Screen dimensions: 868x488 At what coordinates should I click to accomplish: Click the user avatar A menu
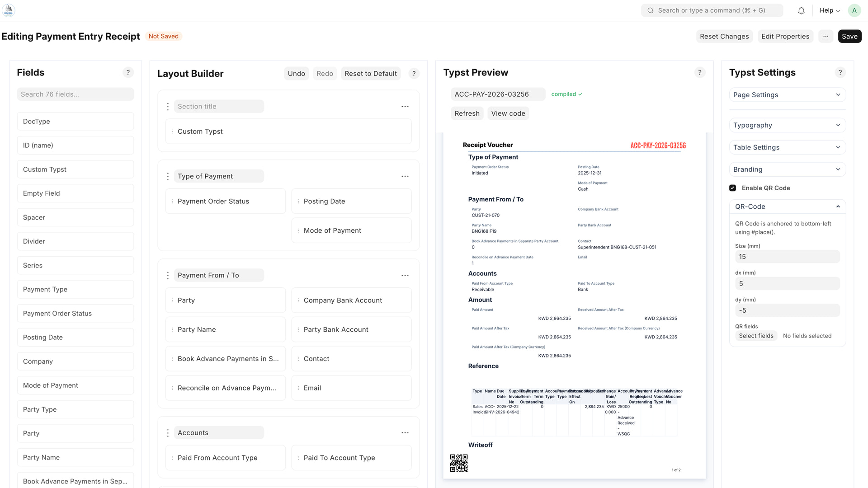pyautogui.click(x=854, y=10)
